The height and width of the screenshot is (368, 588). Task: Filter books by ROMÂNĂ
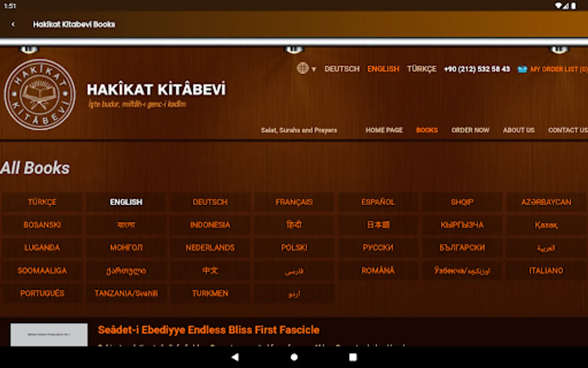point(378,271)
